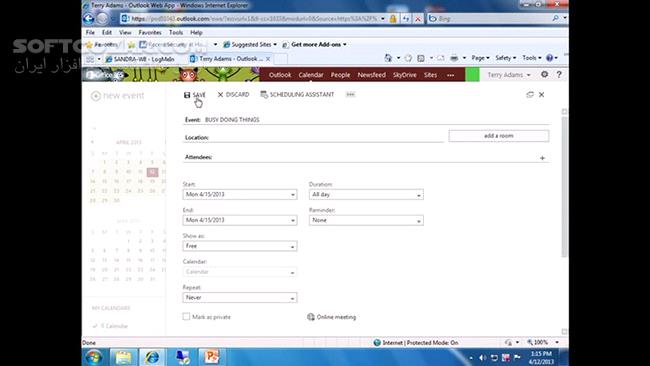Click the add a room button
Screen dimensions: 650x366
499,136
